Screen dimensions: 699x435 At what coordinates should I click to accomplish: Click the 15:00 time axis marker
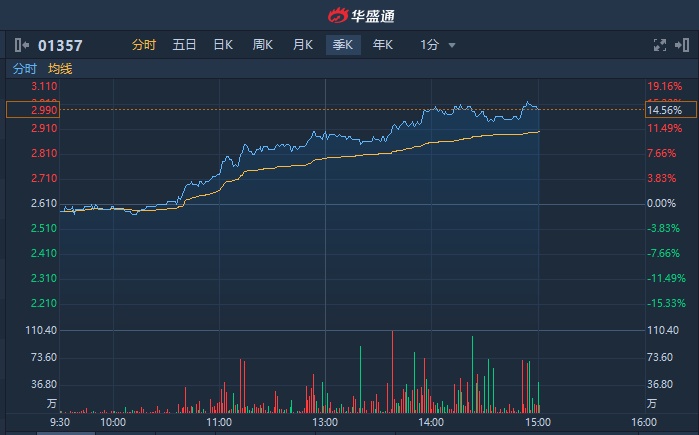(x=538, y=423)
